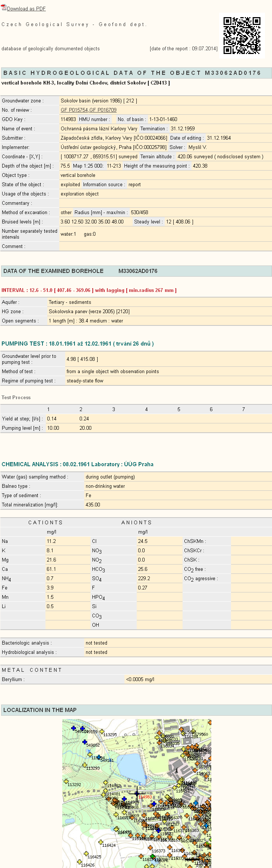The width and height of the screenshot is (272, 868).
Task: Click the PDF file icon
Action: [4, 7]
